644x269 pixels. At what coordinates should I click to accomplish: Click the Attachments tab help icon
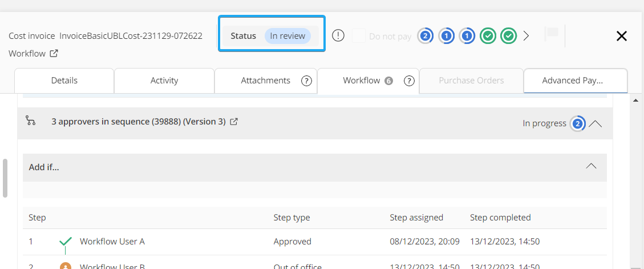pos(306,81)
